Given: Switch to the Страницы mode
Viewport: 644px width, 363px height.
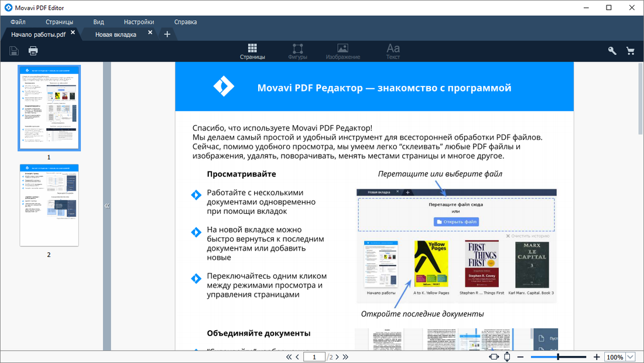Looking at the screenshot, I should coord(252,52).
